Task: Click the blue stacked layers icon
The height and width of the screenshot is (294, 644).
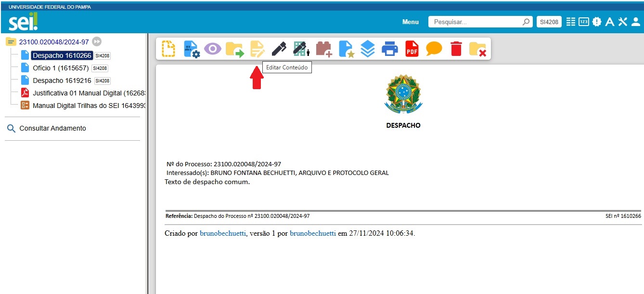Action: click(x=368, y=49)
